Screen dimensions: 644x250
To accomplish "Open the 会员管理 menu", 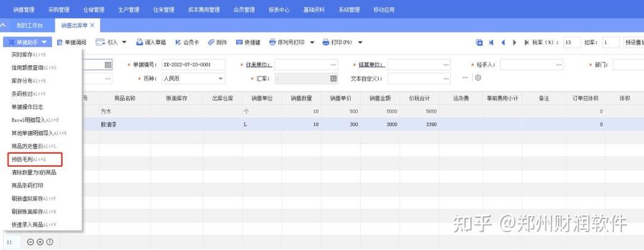I will [244, 9].
